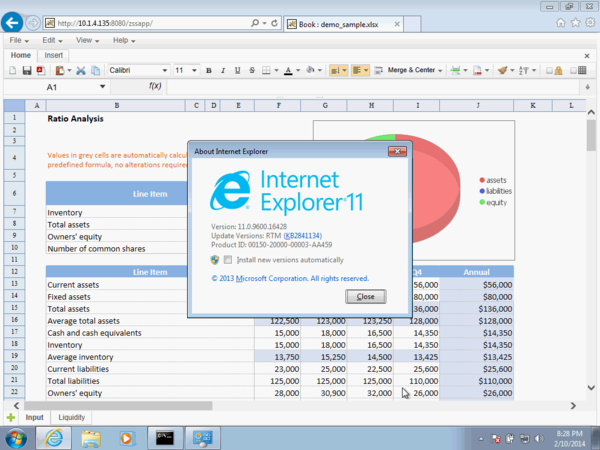Click the formula input field
This screenshot has height=450, width=600.
coord(372,87)
